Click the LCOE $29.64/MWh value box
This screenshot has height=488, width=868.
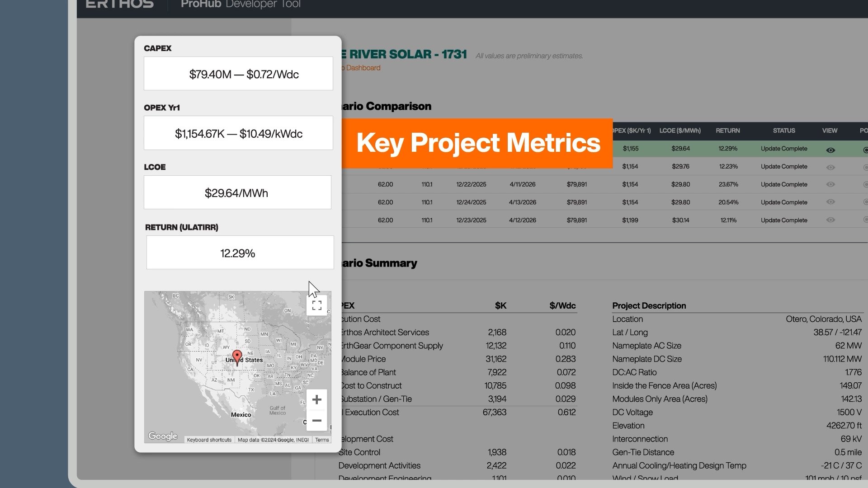click(237, 193)
